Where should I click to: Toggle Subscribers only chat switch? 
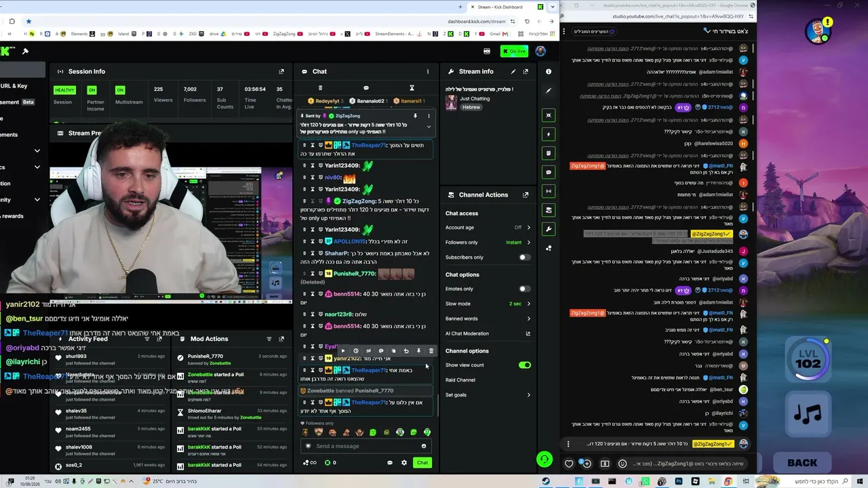pyautogui.click(x=524, y=258)
